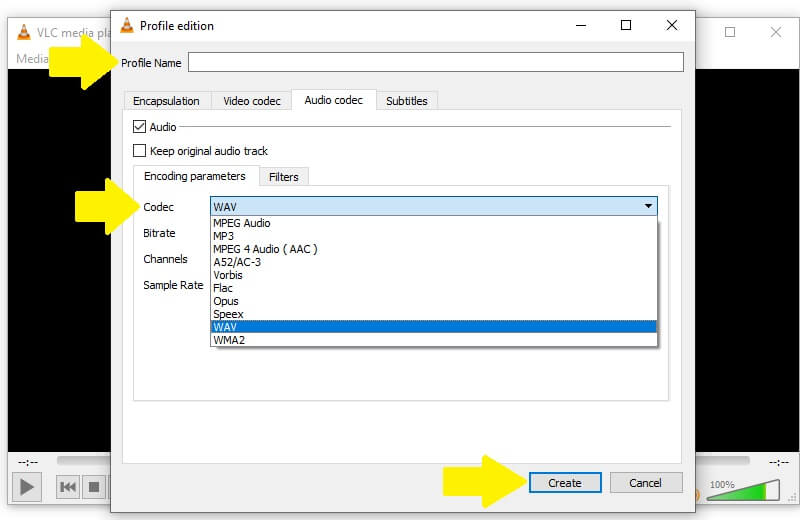
Task: Collapse the Codec dropdown arrow
Action: [x=649, y=206]
